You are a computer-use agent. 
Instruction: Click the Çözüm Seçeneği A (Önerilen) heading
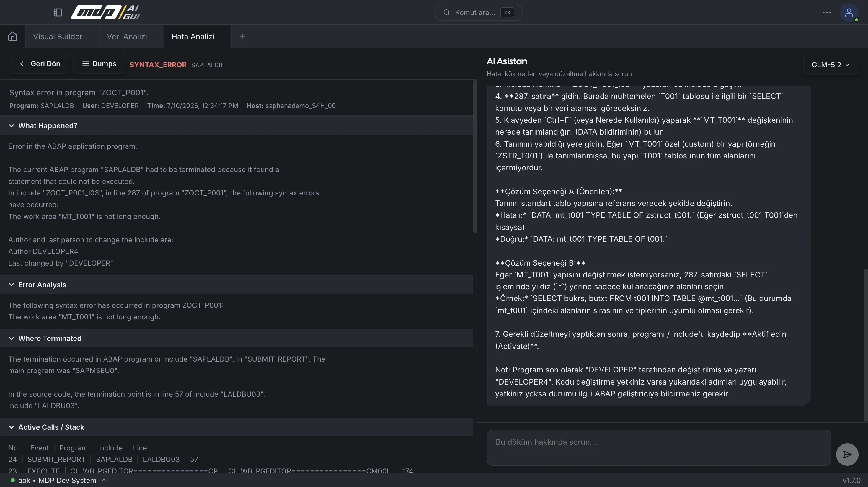coord(559,191)
